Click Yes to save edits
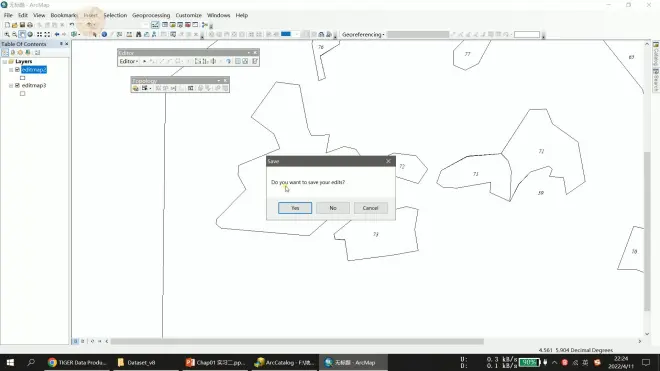Viewport: 660px width, 371px height. (295, 208)
